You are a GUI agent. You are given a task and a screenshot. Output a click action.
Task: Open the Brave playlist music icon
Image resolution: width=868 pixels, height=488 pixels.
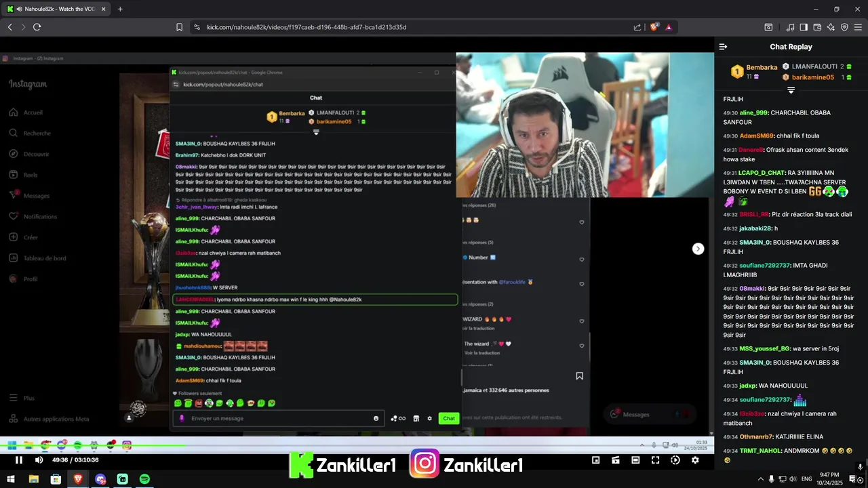pos(790,27)
